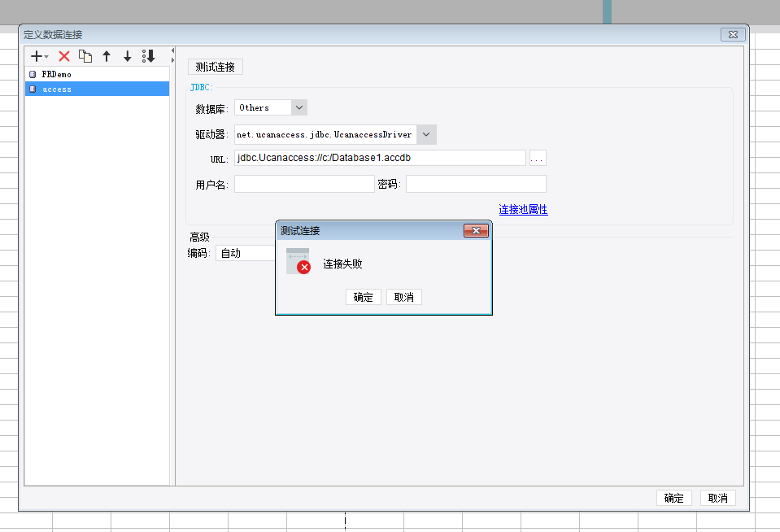Cancel with 取消 in main dialog footer

[718, 498]
